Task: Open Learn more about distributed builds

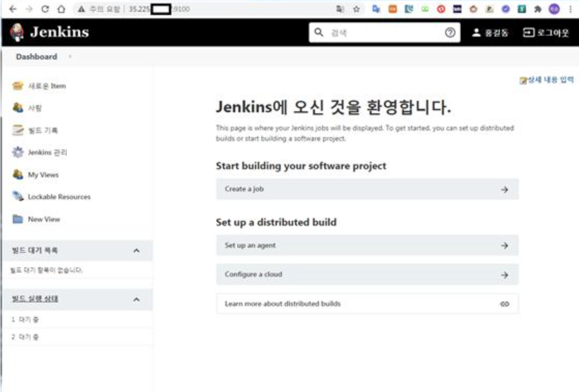Action: click(367, 304)
